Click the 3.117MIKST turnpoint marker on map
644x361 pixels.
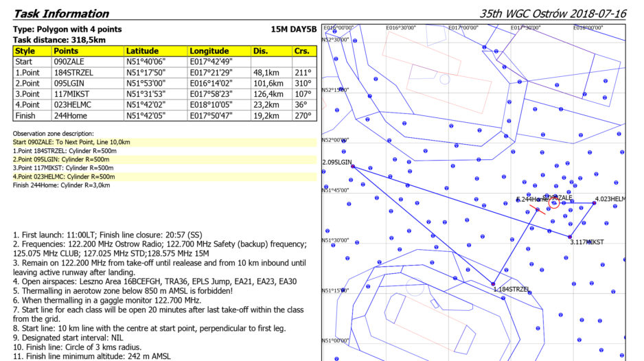point(569,237)
